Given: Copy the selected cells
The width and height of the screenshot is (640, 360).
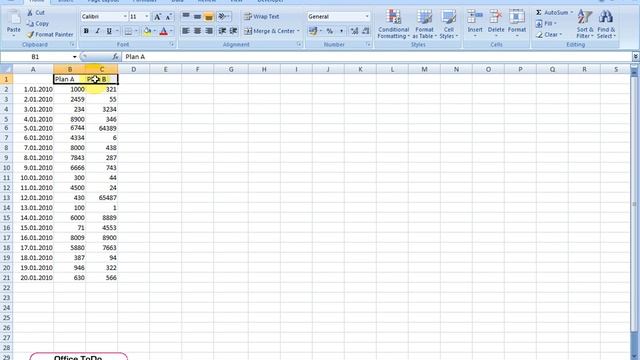Looking at the screenshot, I should pyautogui.click(x=38, y=24).
